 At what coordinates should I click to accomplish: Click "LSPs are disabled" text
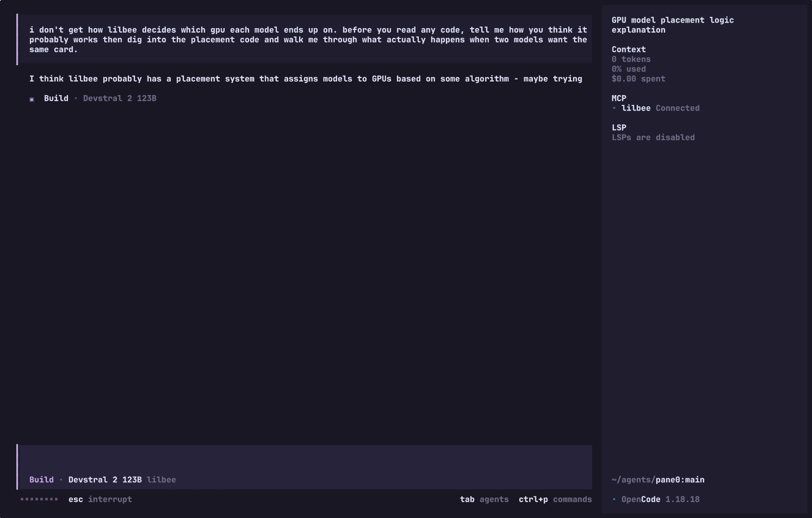click(653, 138)
